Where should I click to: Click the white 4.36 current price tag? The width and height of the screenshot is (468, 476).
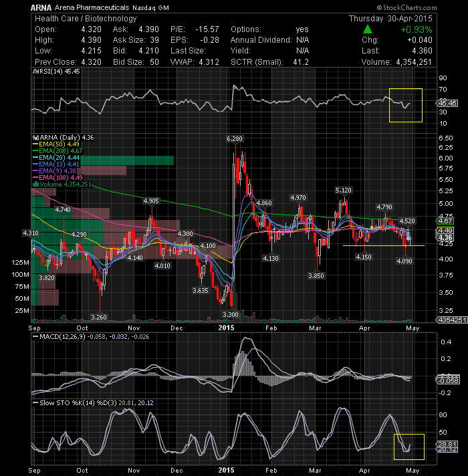coord(445,237)
